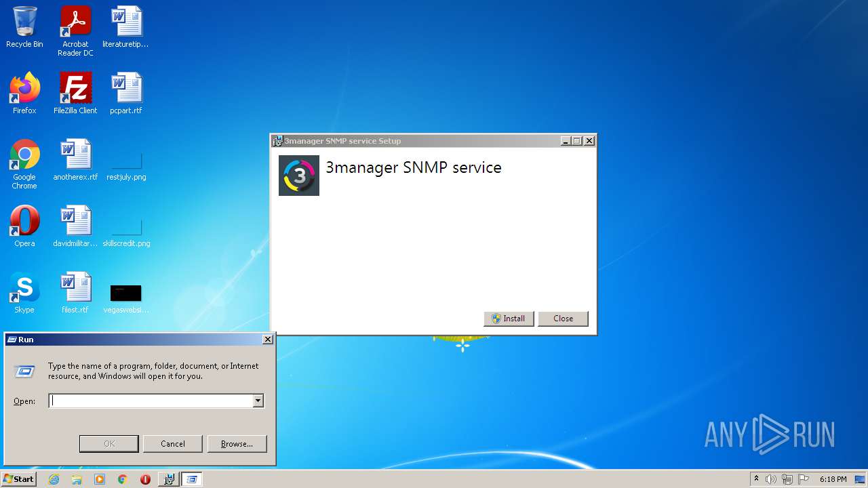Launch Skype desktop shortcut
The height and width of the screenshot is (488, 868).
tap(24, 293)
